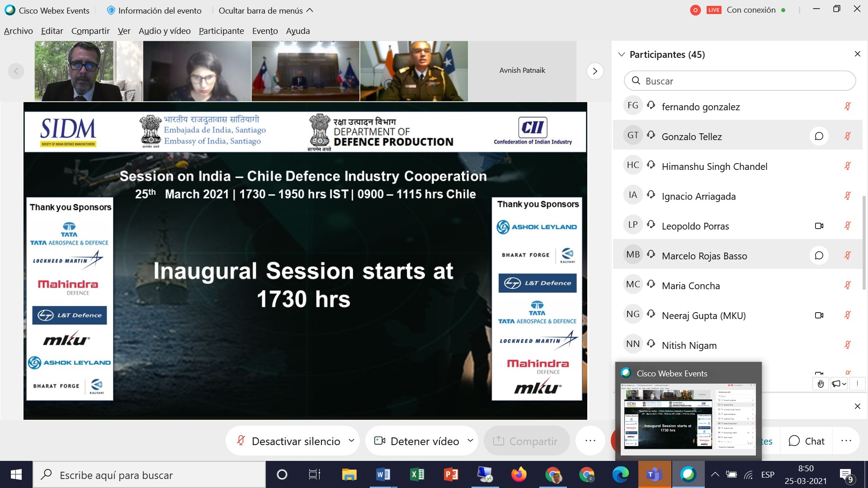The width and height of the screenshot is (868, 488).
Task: Close the lower side panel
Action: tap(858, 406)
